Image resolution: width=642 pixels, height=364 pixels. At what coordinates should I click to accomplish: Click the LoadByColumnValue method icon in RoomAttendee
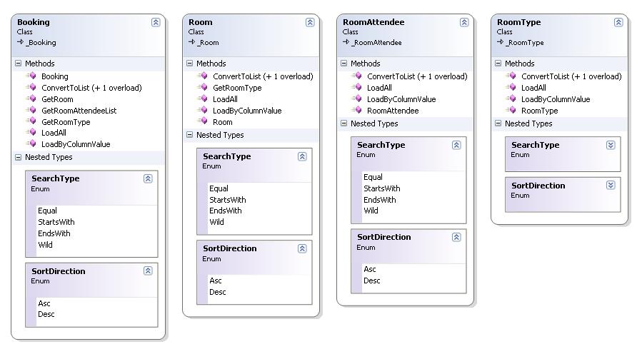pyautogui.click(x=357, y=98)
